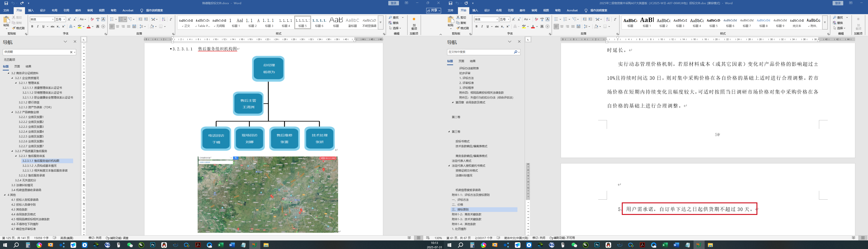Increase indent in the right Word window
The image size is (868, 249).
pos(590,19)
